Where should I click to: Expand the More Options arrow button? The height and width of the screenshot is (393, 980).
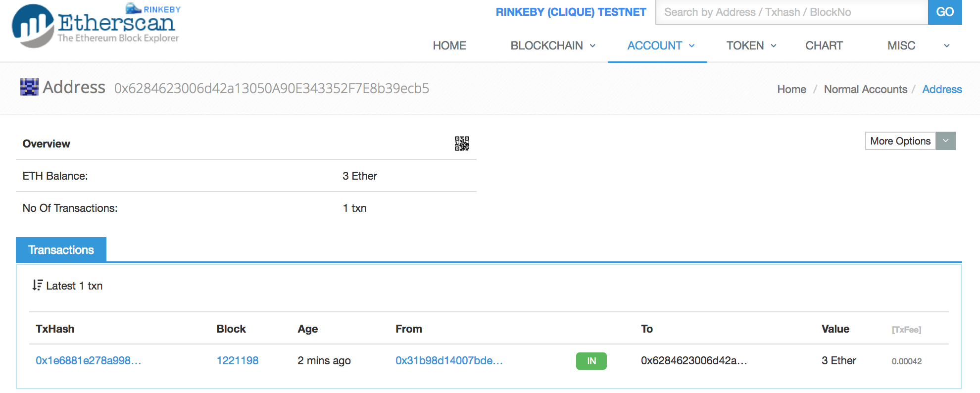point(945,141)
